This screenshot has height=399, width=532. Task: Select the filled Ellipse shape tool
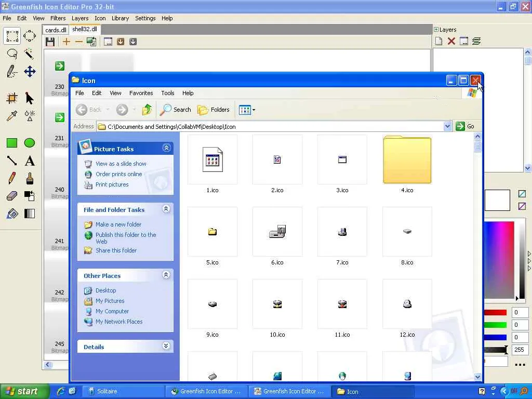click(30, 143)
